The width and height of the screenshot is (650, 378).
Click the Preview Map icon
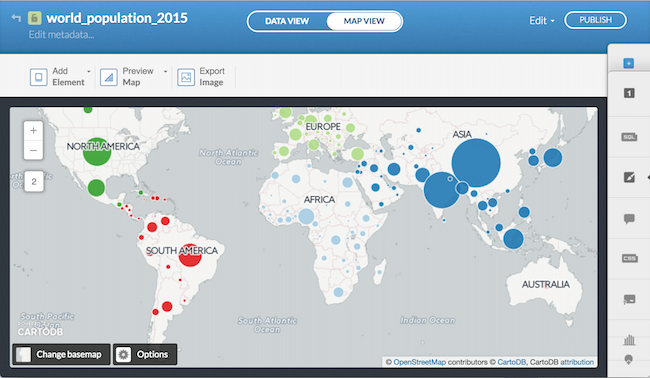click(x=109, y=77)
